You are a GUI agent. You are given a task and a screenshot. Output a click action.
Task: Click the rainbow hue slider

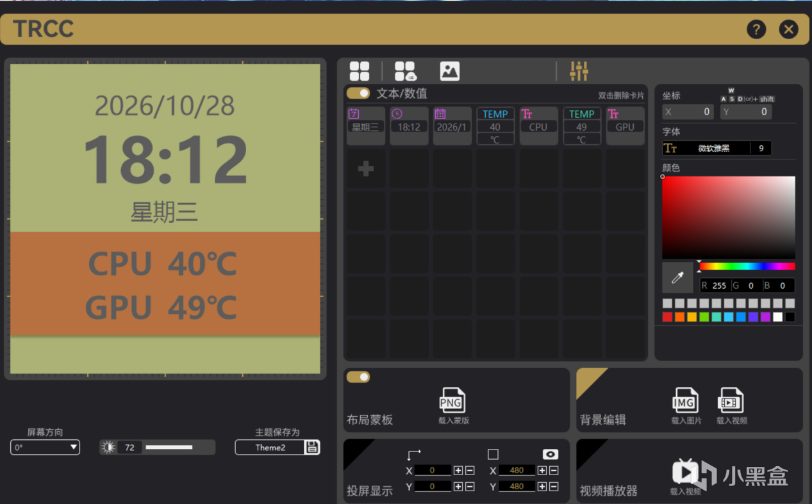(747, 266)
